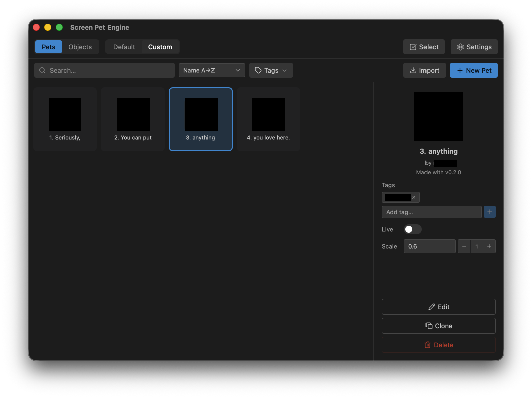Screen dimensions: 532x398
Task: Click the tag icon in Tags filter
Action: [258, 70]
